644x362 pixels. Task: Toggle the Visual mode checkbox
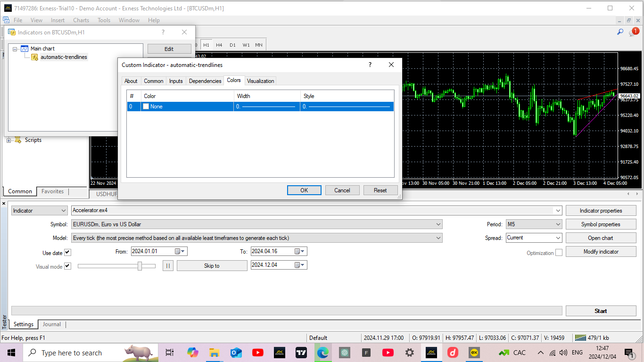pos(67,266)
